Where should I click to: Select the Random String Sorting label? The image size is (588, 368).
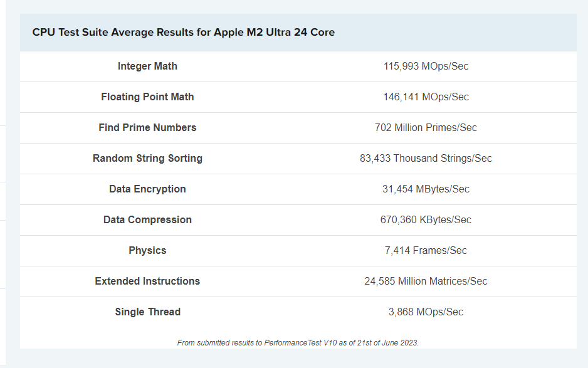tap(147, 159)
